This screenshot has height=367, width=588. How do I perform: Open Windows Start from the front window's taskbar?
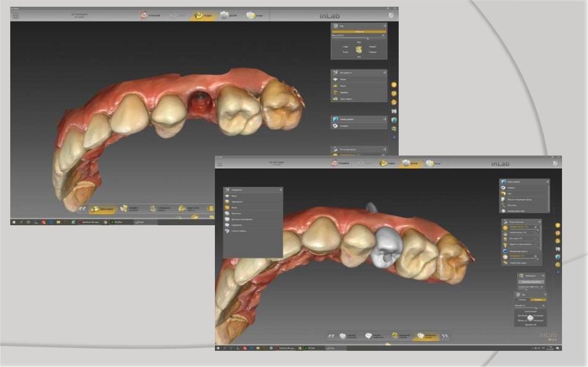coord(219,348)
